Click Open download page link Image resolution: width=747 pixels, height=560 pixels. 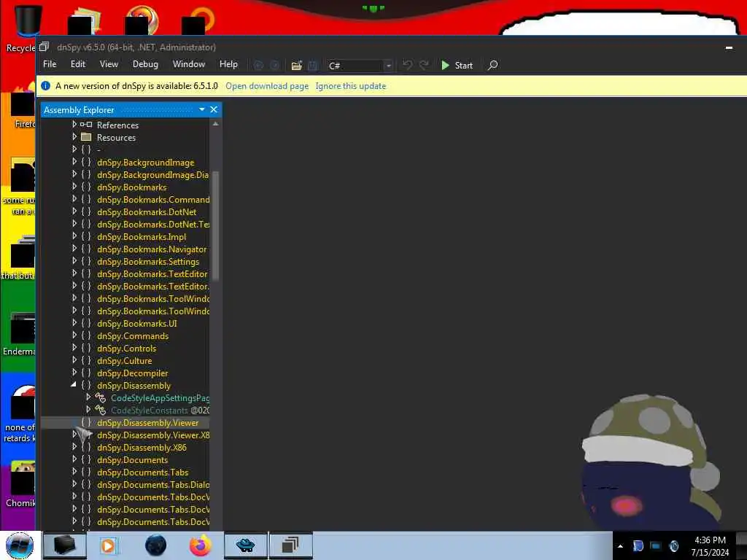267,86
